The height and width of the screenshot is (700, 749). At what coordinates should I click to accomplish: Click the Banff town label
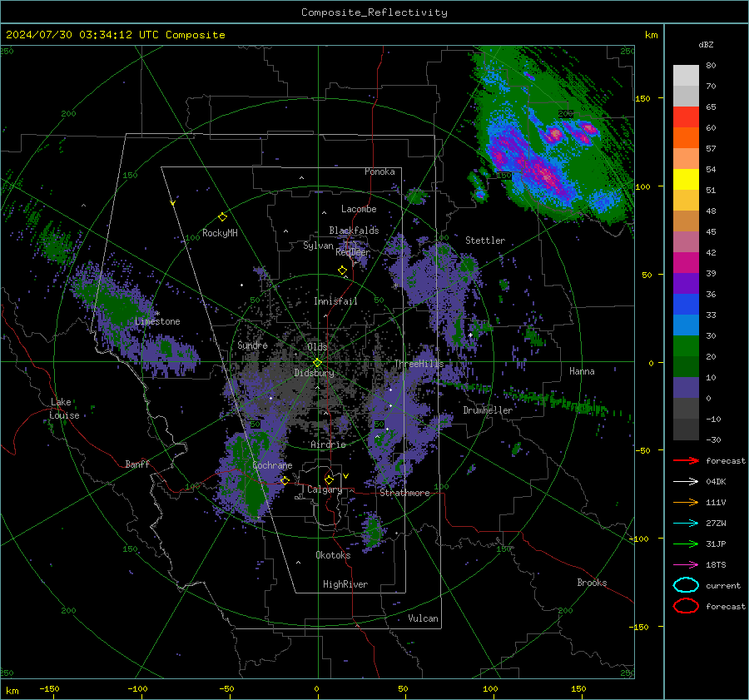137,464
